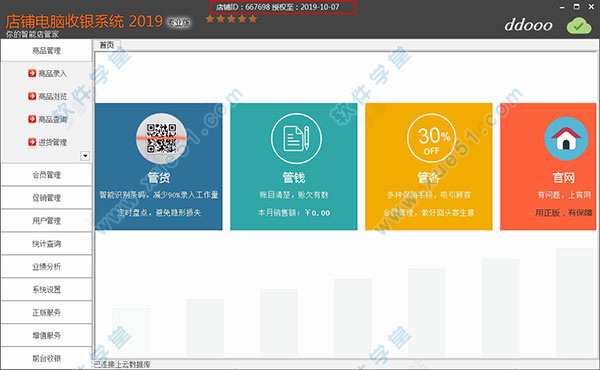Expand the 会员管理 sidebar section

(46, 175)
